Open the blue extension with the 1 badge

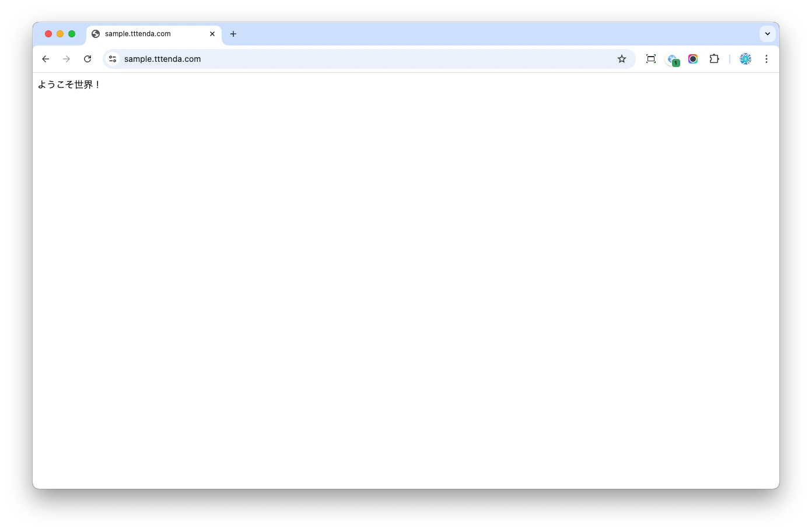pyautogui.click(x=672, y=58)
